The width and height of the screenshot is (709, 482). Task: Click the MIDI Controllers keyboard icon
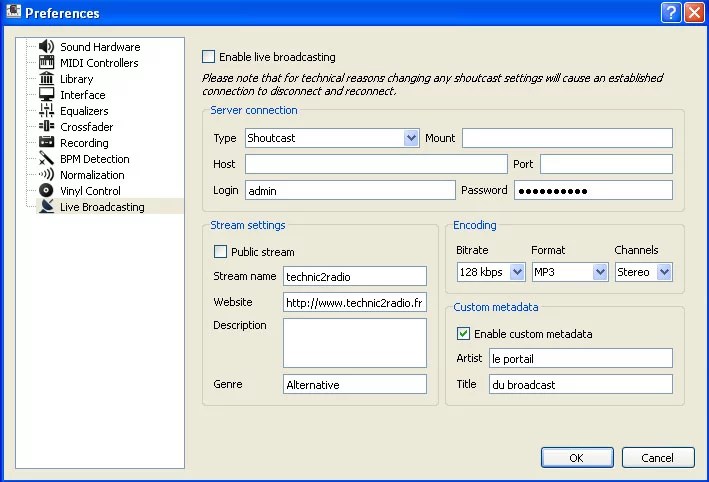coord(46,63)
